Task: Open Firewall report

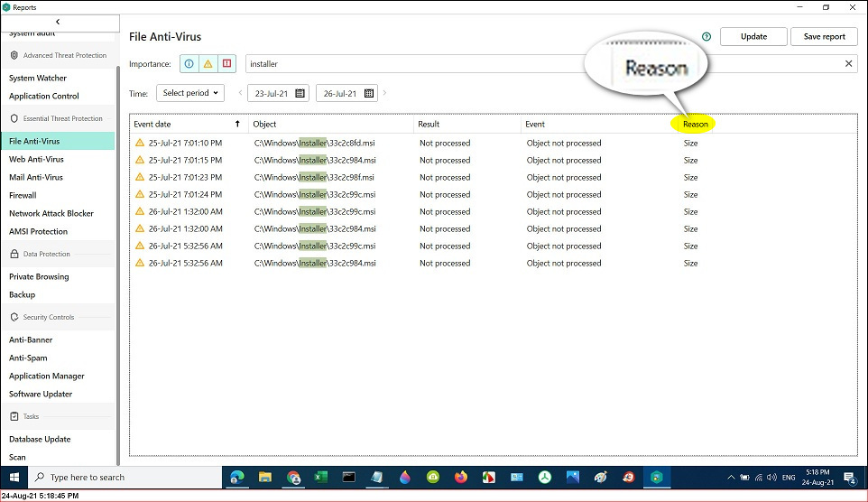Action: (x=23, y=195)
